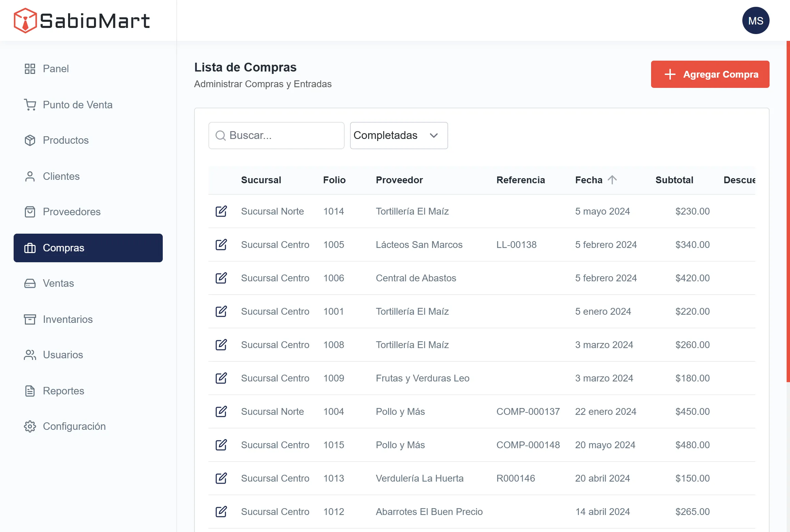
Task: Click the search magnifier icon
Action: (221, 136)
